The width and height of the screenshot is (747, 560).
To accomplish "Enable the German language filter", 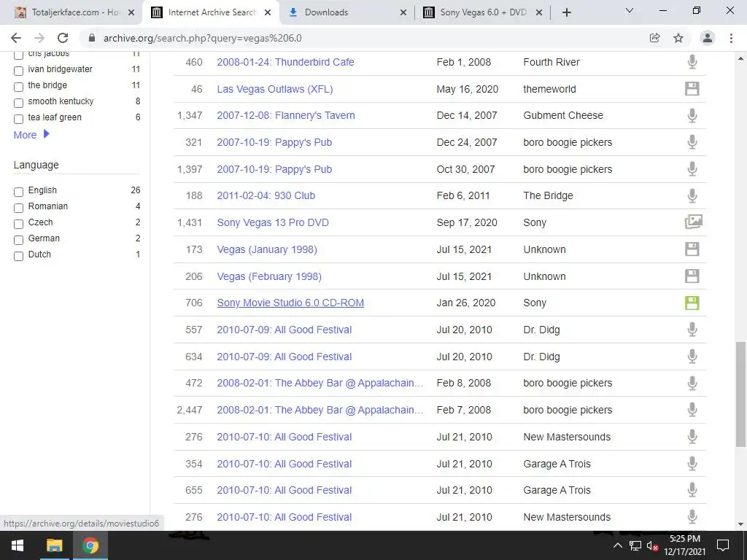I will 18,240.
